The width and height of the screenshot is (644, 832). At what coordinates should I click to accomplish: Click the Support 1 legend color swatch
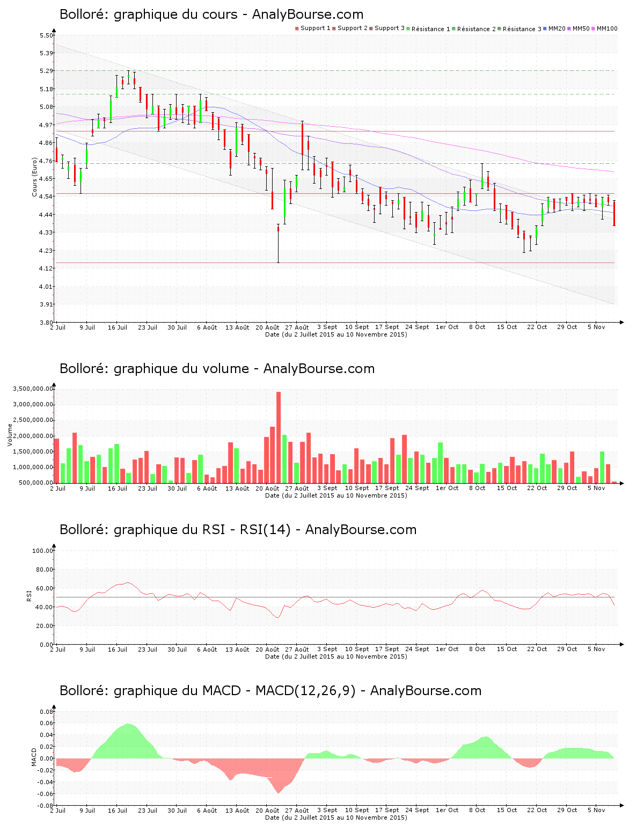click(297, 28)
